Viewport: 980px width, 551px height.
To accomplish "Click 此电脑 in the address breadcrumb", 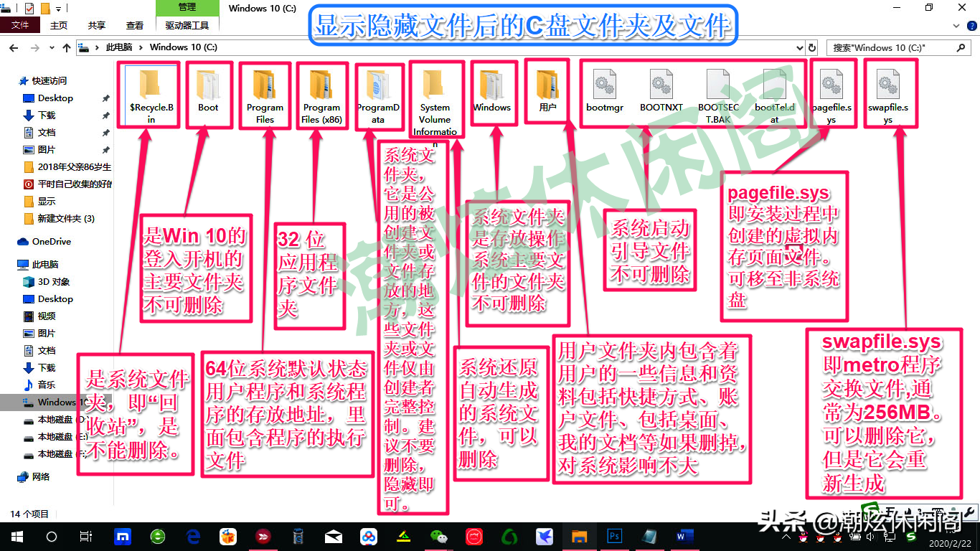I will [x=120, y=48].
